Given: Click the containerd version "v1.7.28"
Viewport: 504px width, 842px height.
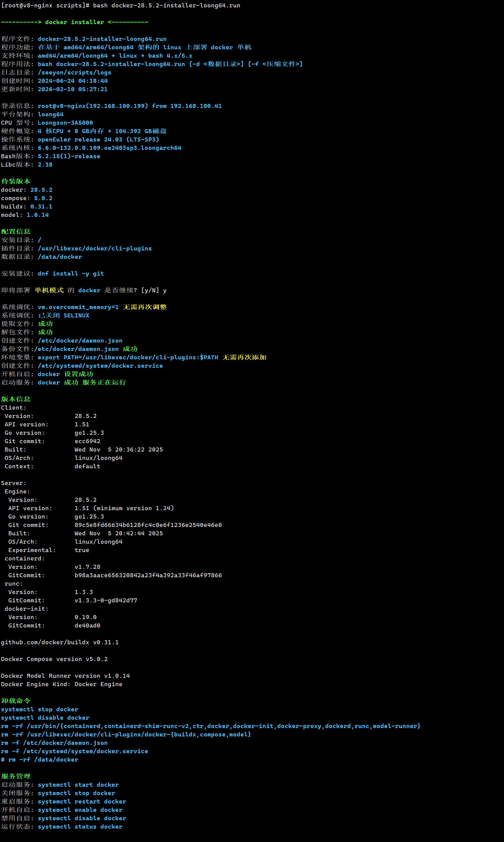Looking at the screenshot, I should point(87,567).
